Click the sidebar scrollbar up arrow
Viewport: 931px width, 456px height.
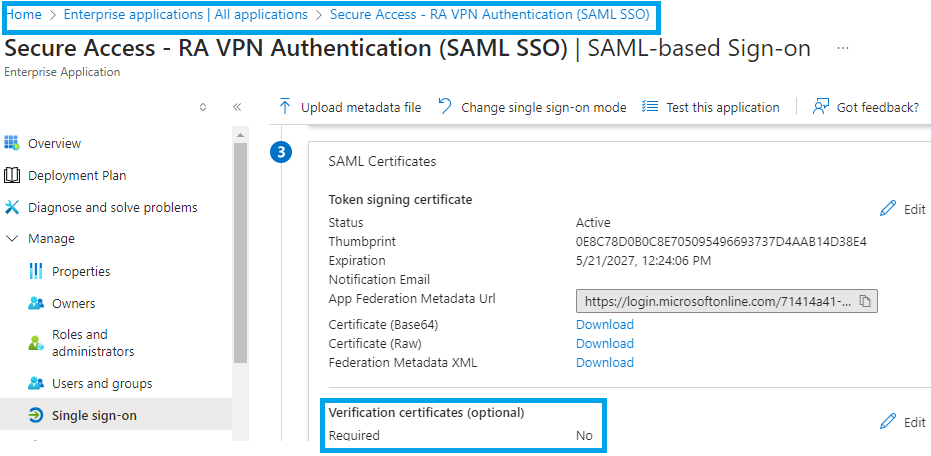tap(240, 136)
